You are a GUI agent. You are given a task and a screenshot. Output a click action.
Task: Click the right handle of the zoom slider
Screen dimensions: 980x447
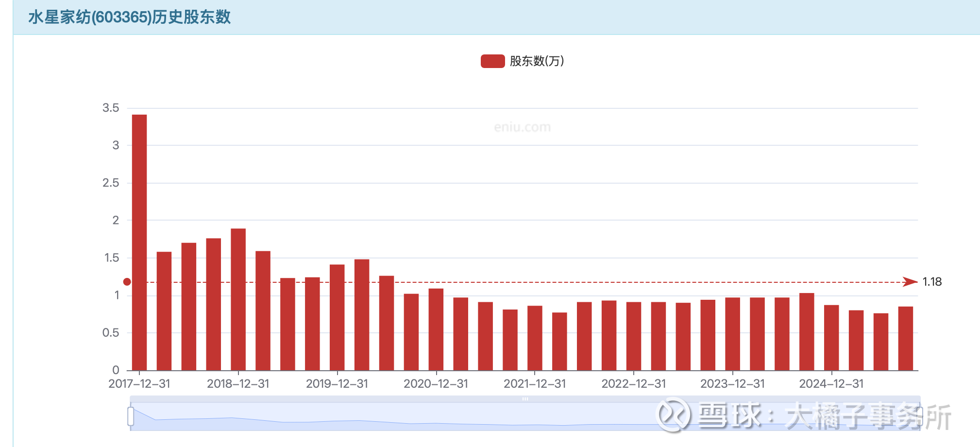coord(920,416)
